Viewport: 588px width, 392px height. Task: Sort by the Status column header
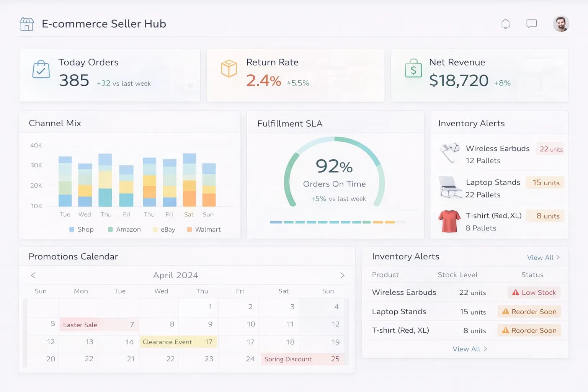532,275
